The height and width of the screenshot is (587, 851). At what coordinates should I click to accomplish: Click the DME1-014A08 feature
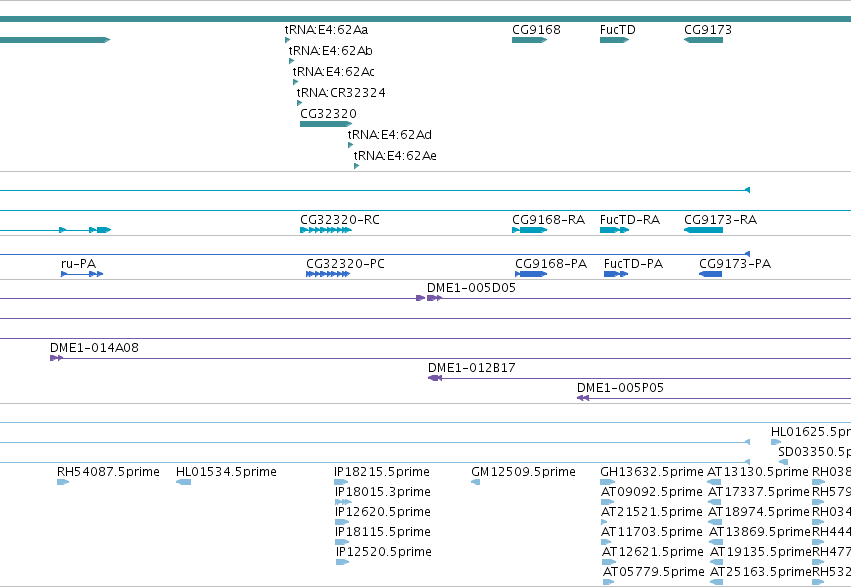tap(56, 358)
